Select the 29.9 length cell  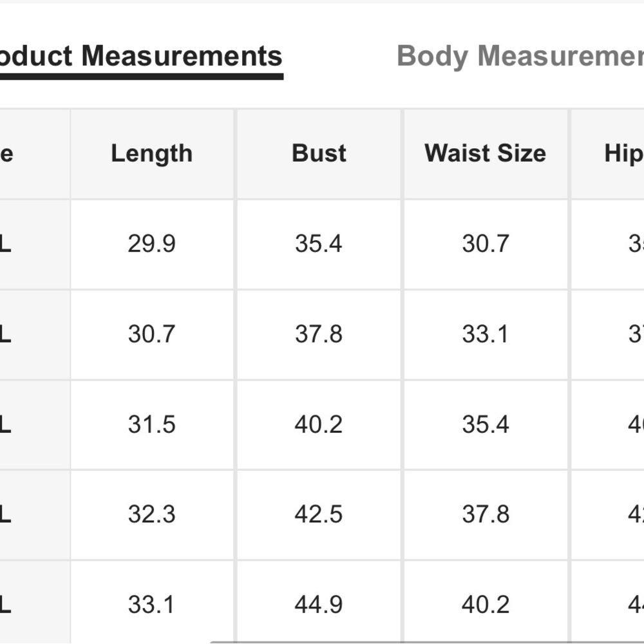(151, 244)
